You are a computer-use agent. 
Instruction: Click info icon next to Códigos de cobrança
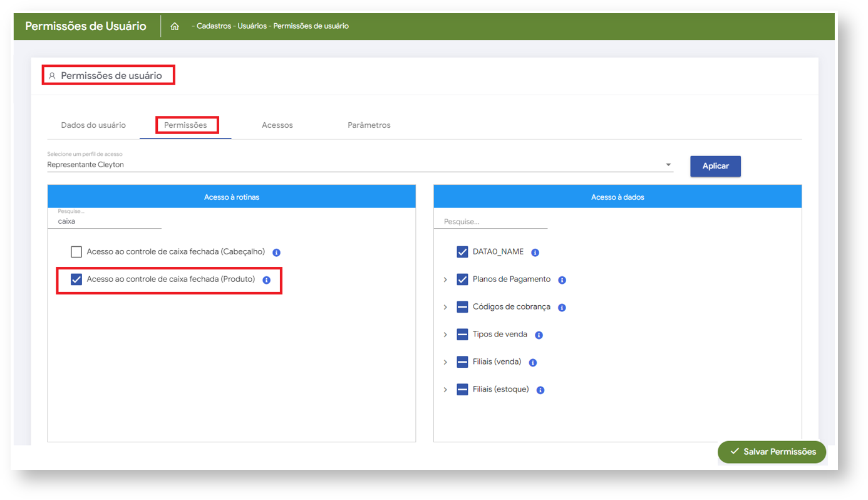[562, 308]
